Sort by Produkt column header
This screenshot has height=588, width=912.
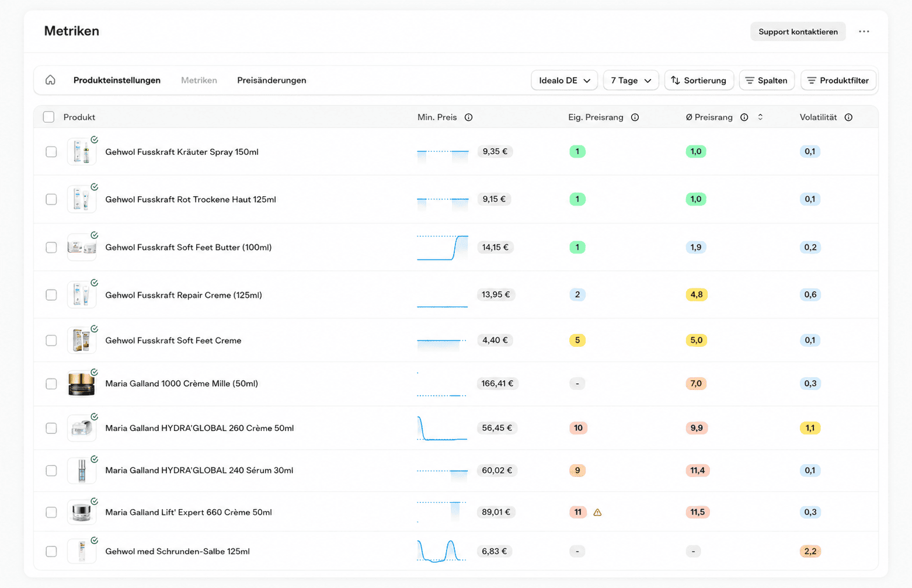79,117
